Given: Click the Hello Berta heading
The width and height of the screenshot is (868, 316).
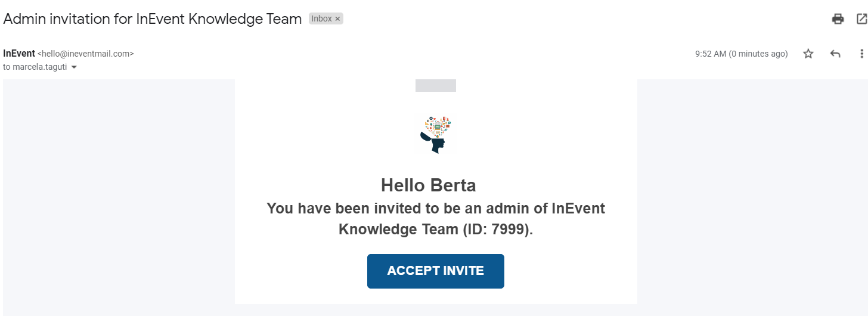Looking at the screenshot, I should pos(429,185).
